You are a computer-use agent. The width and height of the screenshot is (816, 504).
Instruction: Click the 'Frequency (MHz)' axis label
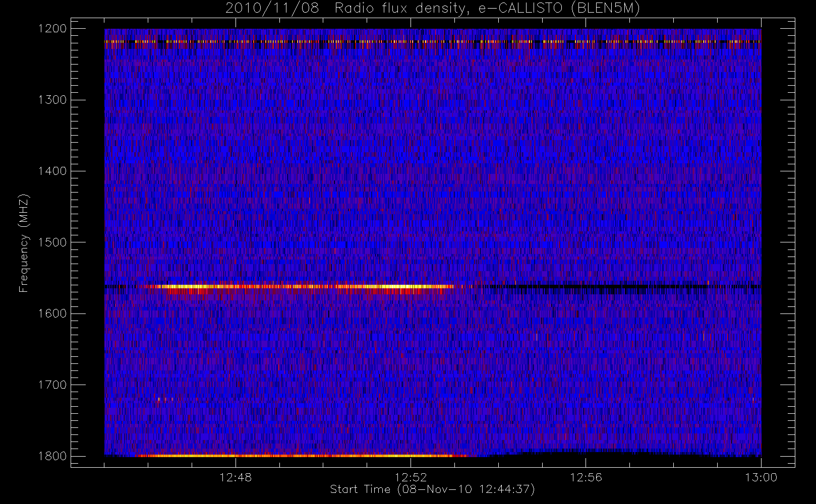23,243
